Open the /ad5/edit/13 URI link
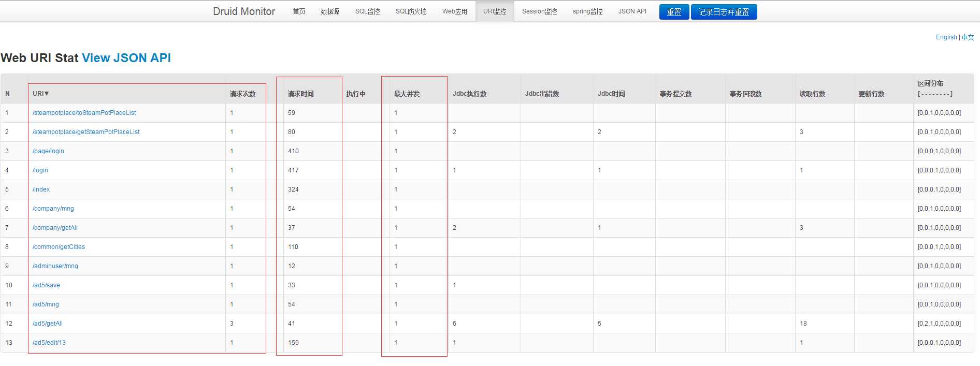This screenshot has width=980, height=366. click(49, 343)
